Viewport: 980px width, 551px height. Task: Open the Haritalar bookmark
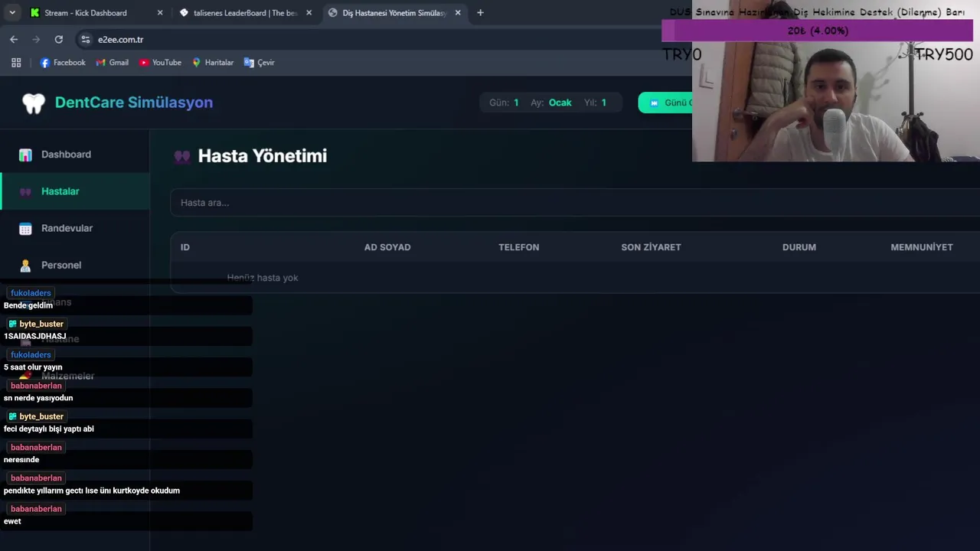[213, 63]
